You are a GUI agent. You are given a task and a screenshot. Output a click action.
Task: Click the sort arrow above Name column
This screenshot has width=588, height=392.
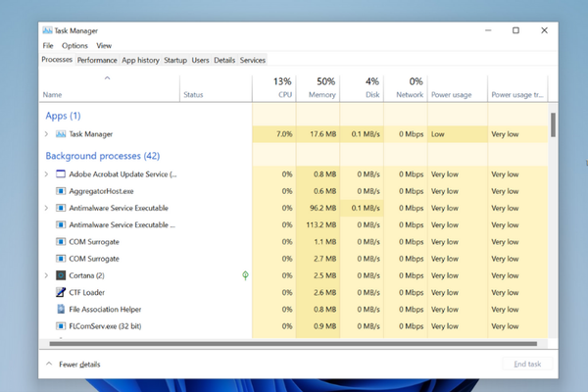click(x=107, y=78)
